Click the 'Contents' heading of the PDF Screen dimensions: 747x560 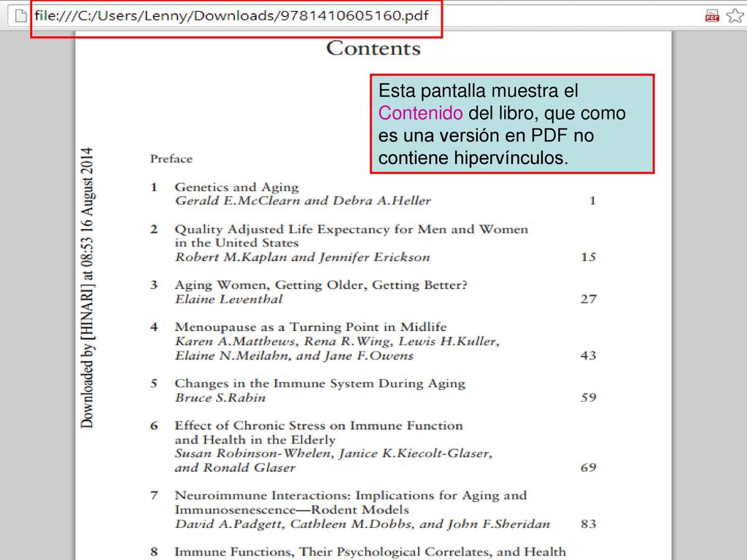(373, 49)
